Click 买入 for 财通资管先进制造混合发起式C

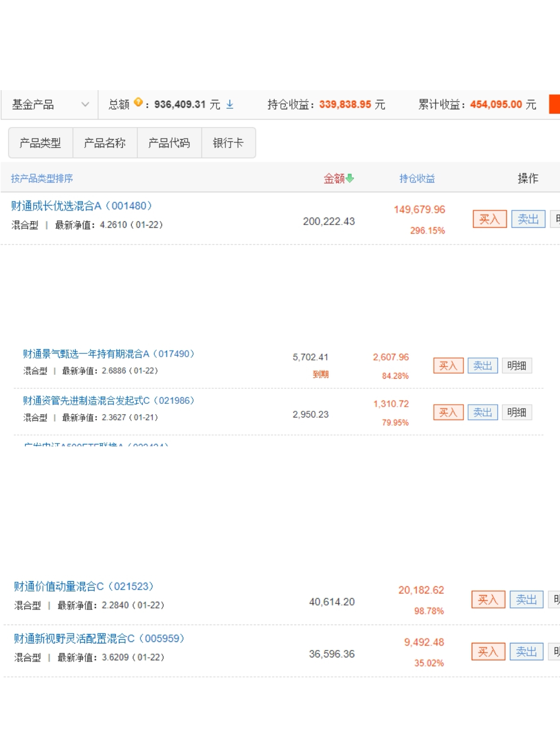(x=448, y=412)
